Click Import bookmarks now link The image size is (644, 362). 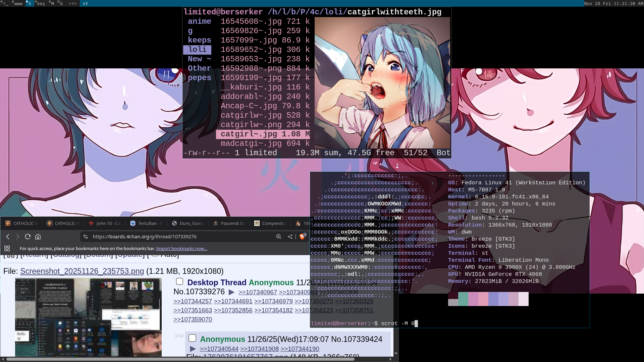point(181,248)
